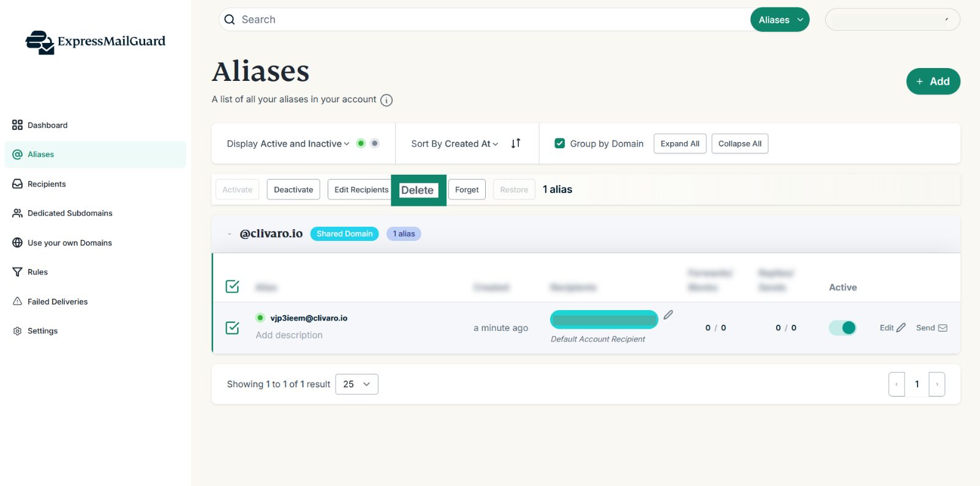Click the Active column header
Image resolution: width=980 pixels, height=486 pixels.
coord(843,287)
